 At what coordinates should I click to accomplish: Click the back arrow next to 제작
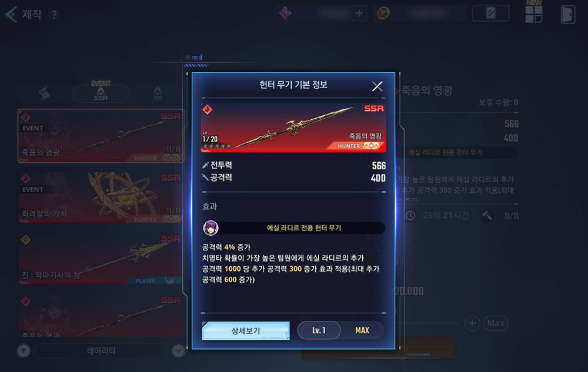pos(11,15)
